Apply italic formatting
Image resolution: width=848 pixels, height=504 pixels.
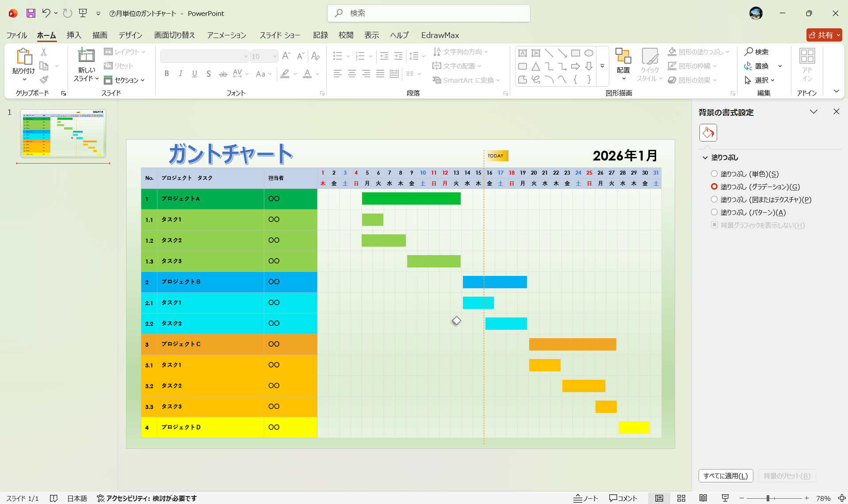pos(180,74)
